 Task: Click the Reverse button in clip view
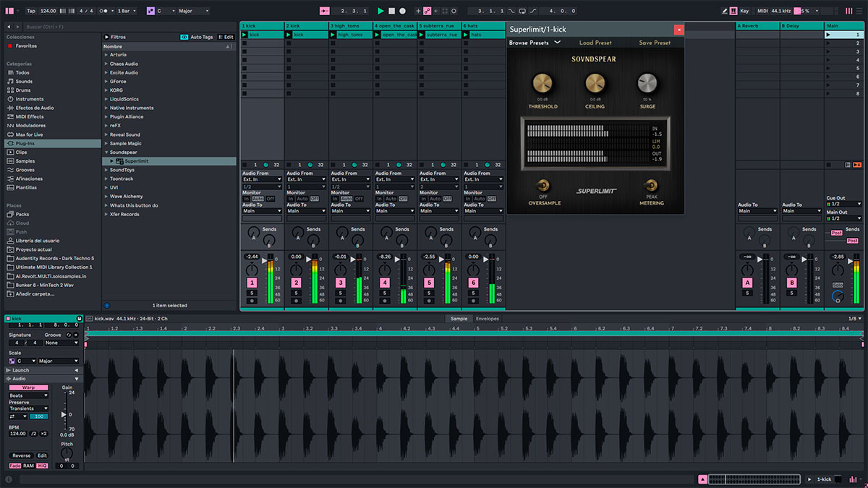[22, 455]
